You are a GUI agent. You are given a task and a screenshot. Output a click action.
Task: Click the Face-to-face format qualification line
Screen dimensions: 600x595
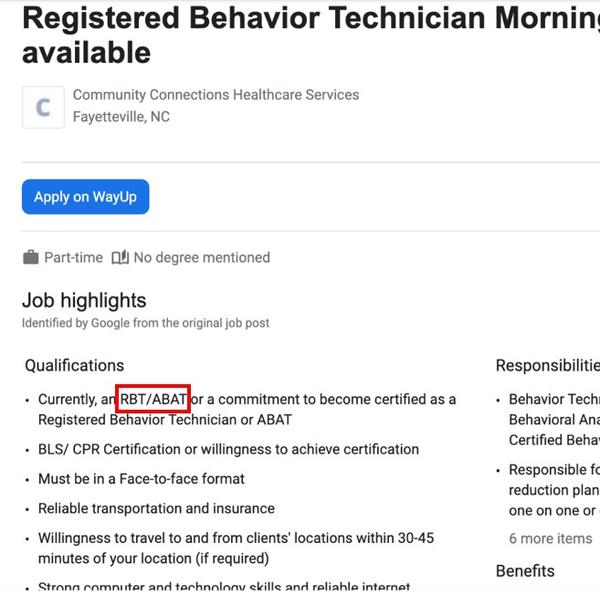coord(141,479)
